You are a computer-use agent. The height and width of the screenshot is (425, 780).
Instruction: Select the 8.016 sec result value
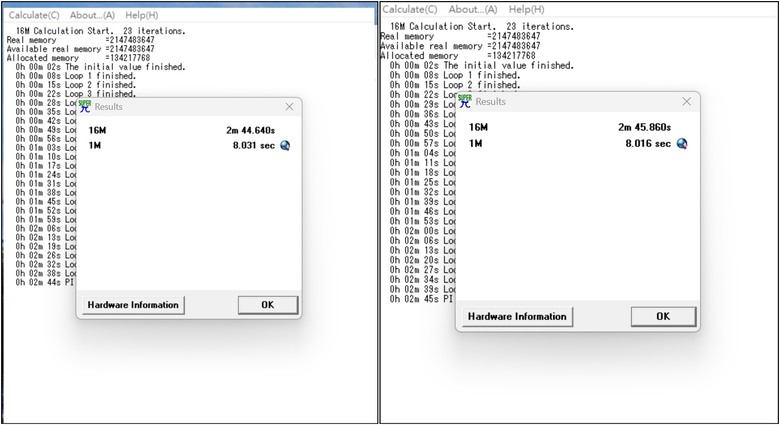[648, 144]
